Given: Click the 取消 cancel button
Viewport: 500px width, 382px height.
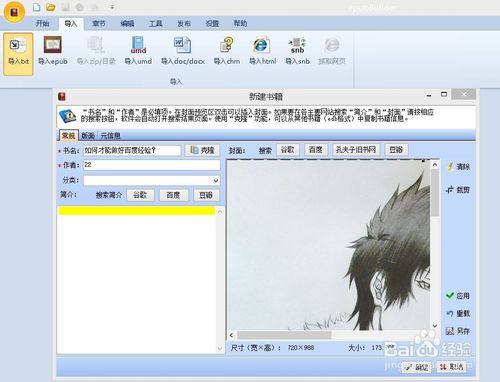Looking at the screenshot, I should coord(451,367).
